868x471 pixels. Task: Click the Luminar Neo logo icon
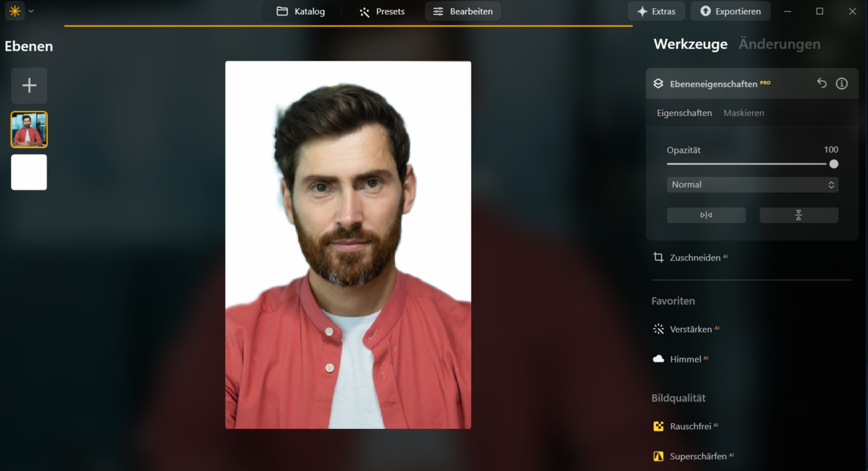click(14, 11)
